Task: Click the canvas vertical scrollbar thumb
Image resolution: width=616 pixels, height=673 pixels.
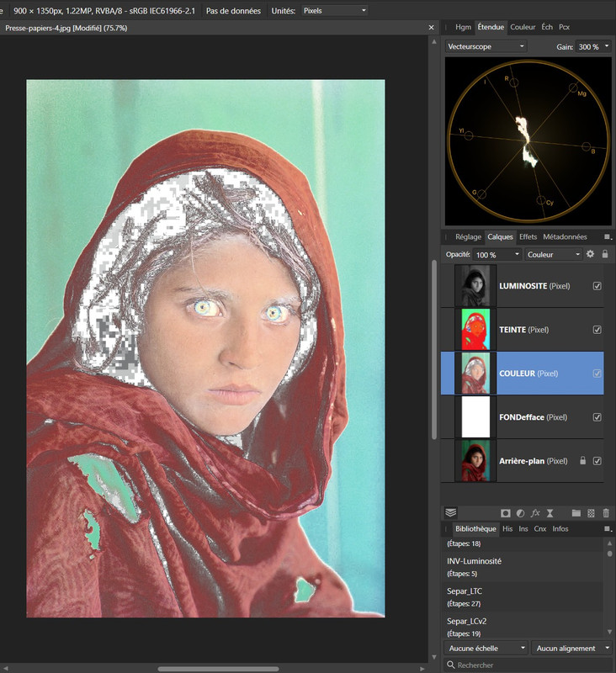Action: [x=434, y=350]
